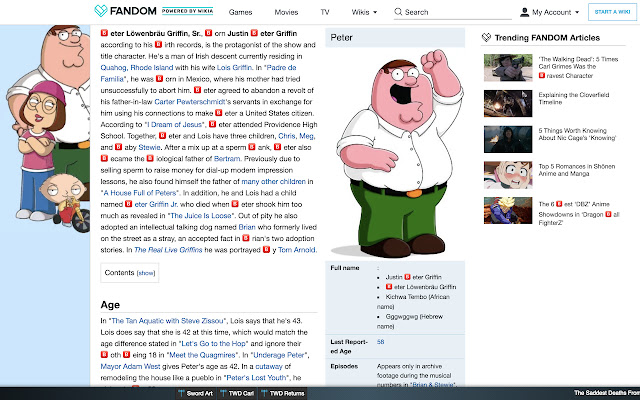This screenshot has width=640, height=400.
Task: Follow the Brian link
Action: tap(247, 227)
